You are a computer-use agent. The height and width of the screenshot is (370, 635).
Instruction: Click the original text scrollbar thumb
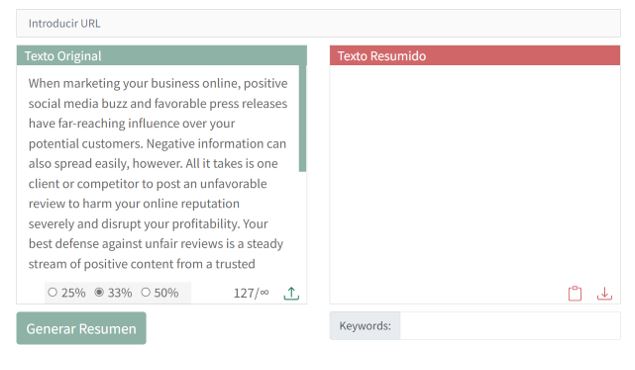pyautogui.click(x=303, y=118)
